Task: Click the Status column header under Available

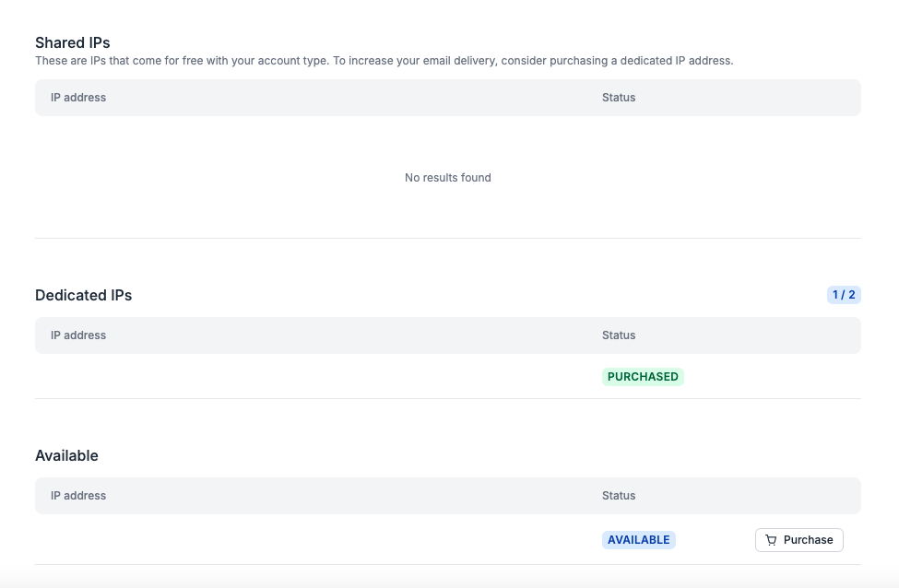Action: [619, 495]
